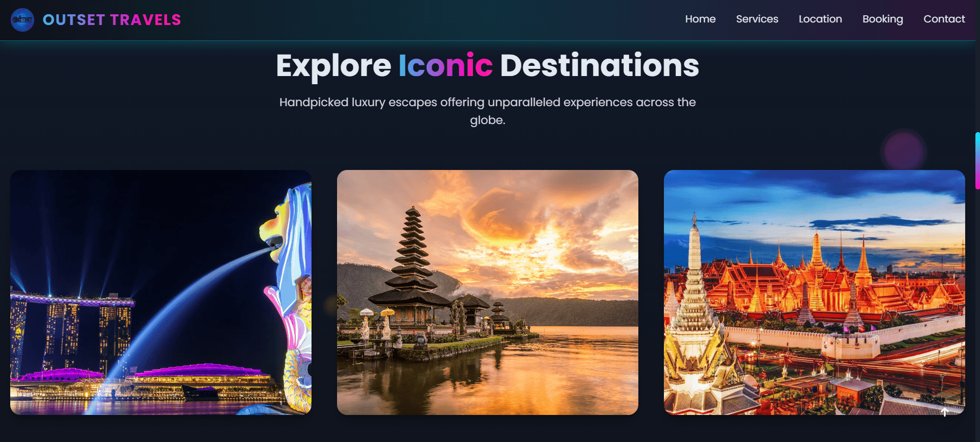Open the Bangkok Grand Palace image

coord(815,292)
